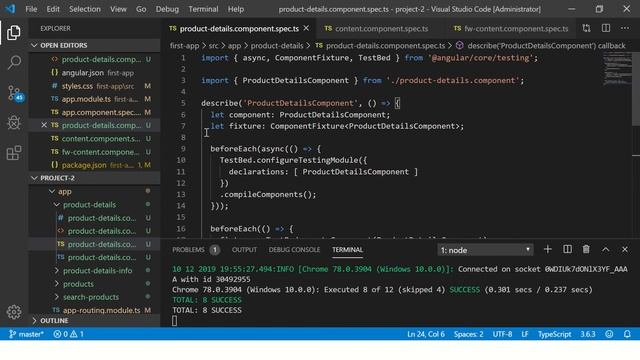Screen dimensions: 640x360
Task: Open the terminal selector '1: node' dropdown
Action: [x=485, y=250]
